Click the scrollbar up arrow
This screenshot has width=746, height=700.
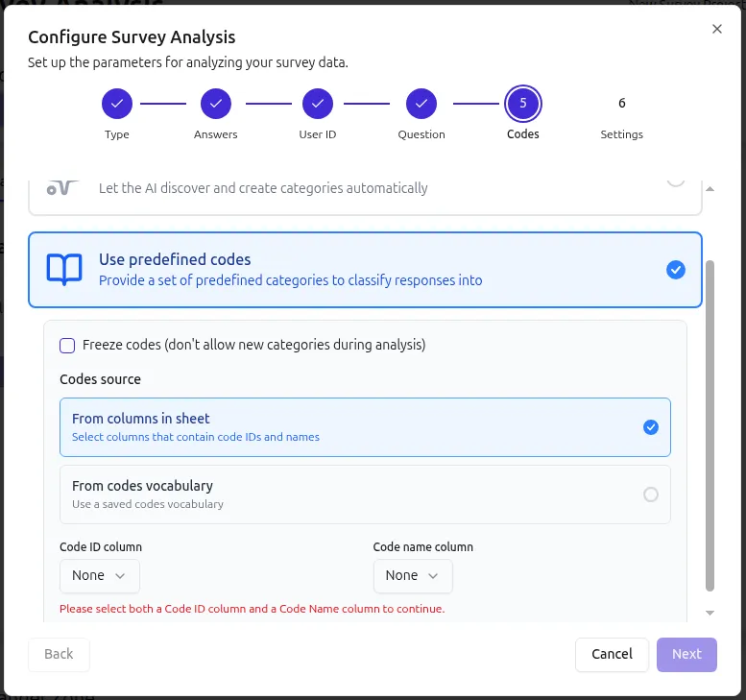coord(710,189)
